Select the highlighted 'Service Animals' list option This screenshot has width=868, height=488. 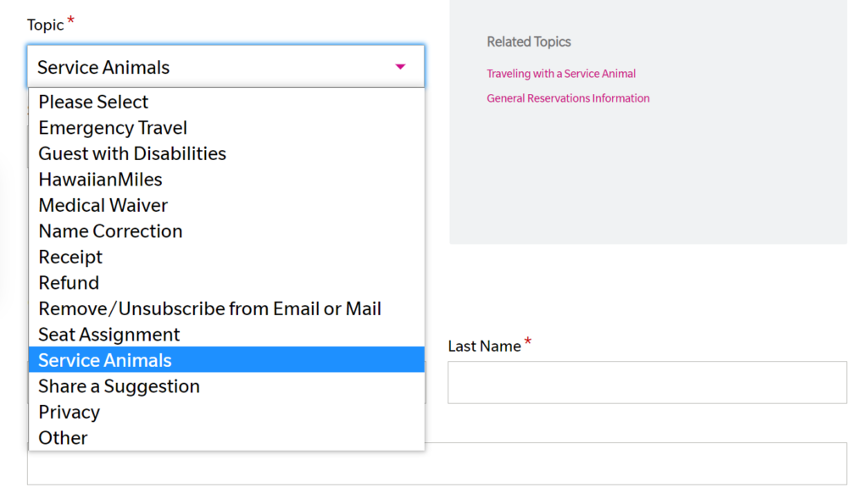click(226, 359)
